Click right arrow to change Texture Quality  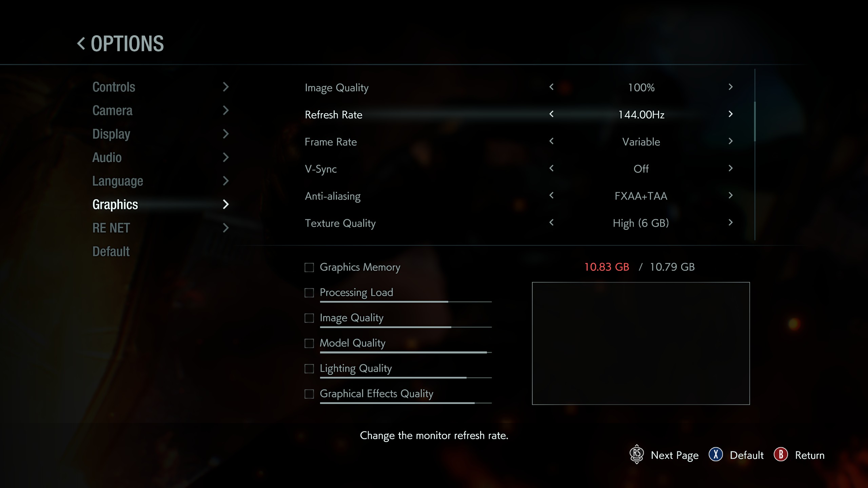click(x=730, y=222)
